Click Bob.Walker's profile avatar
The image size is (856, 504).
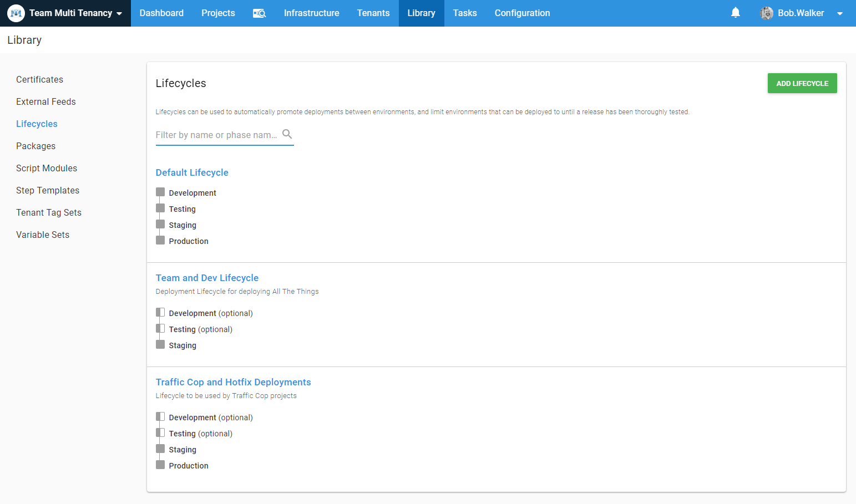(x=767, y=13)
